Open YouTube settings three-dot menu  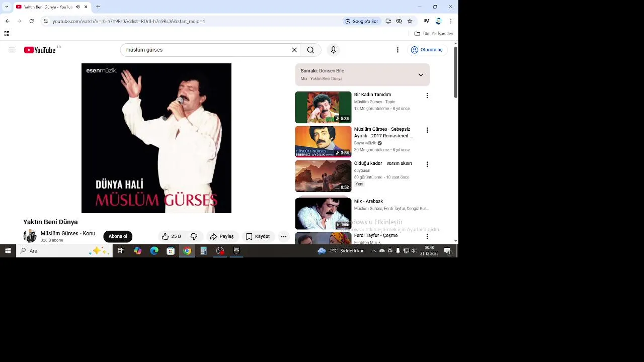pyautogui.click(x=397, y=50)
